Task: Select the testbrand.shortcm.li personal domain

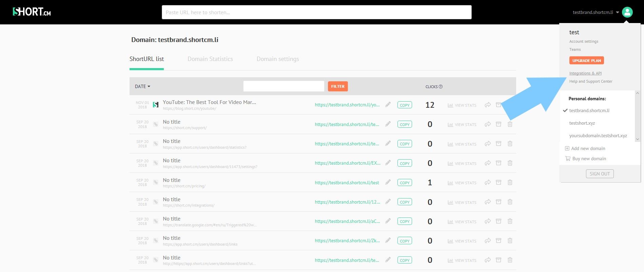Action: click(589, 110)
